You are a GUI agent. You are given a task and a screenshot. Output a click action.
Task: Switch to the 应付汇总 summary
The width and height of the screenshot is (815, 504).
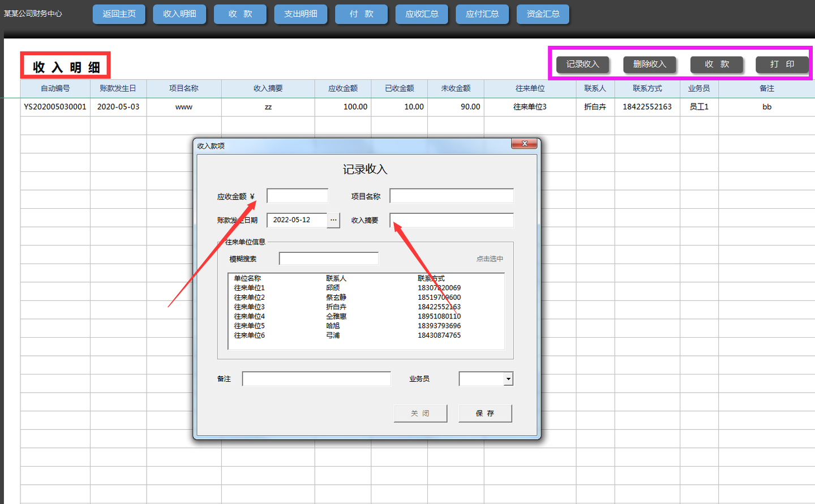tap(482, 14)
